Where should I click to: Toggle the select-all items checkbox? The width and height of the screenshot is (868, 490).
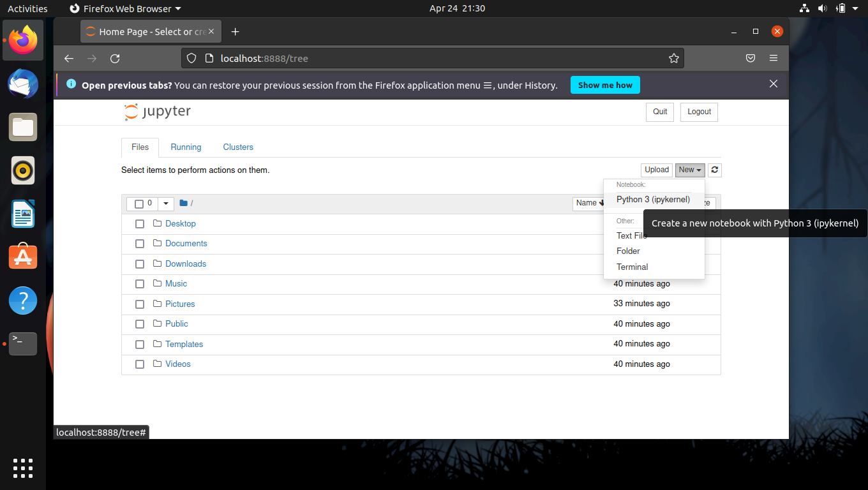[x=139, y=204]
